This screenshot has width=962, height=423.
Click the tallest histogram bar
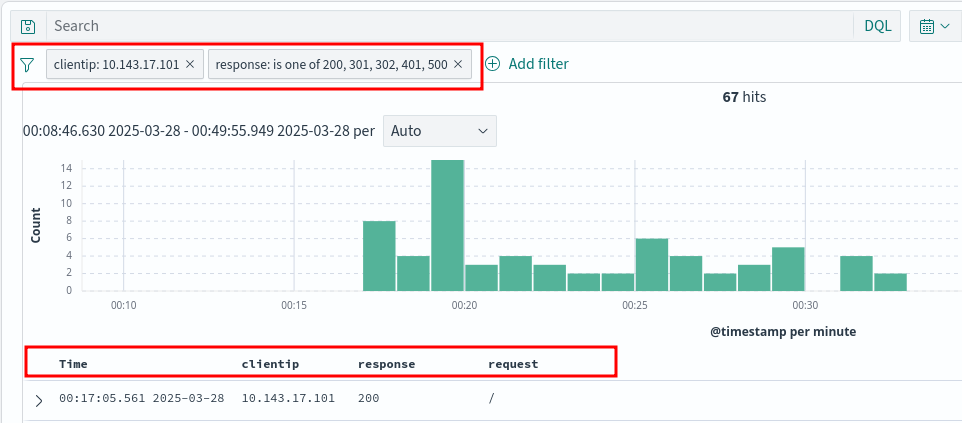(x=447, y=225)
